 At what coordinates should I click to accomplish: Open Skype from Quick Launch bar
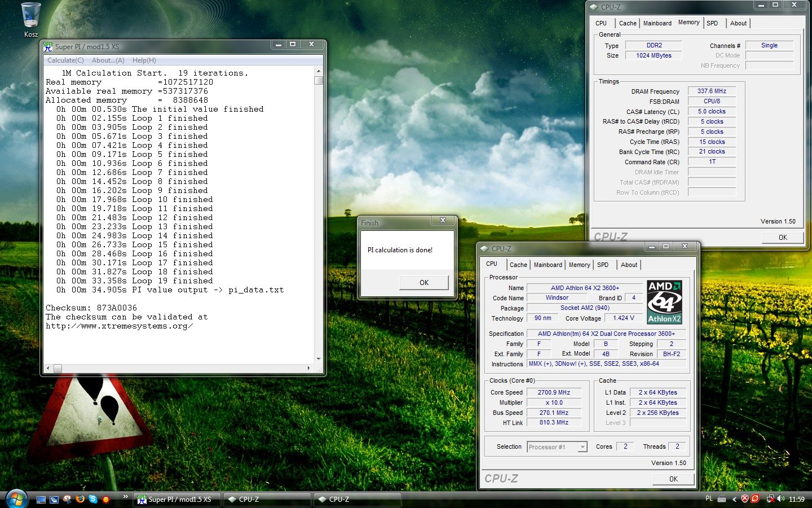click(92, 500)
